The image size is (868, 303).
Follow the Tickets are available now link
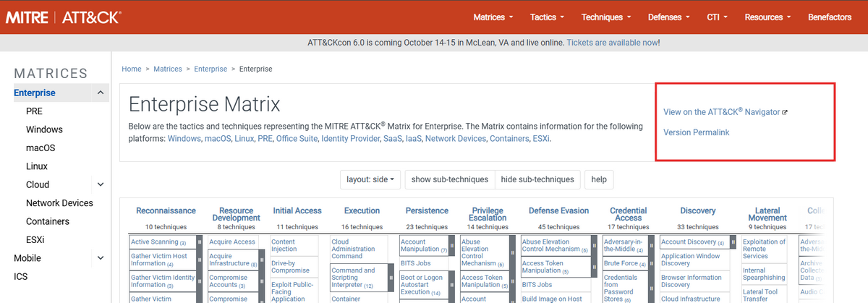point(612,43)
